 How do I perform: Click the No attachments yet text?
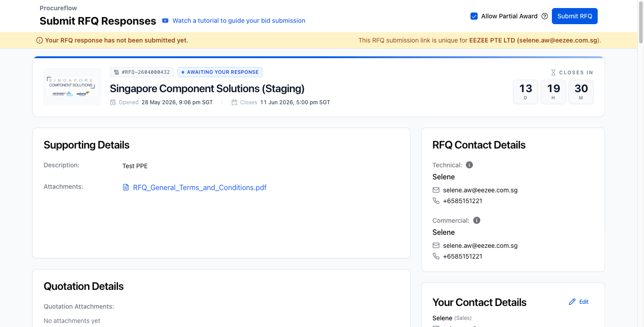tap(72, 321)
